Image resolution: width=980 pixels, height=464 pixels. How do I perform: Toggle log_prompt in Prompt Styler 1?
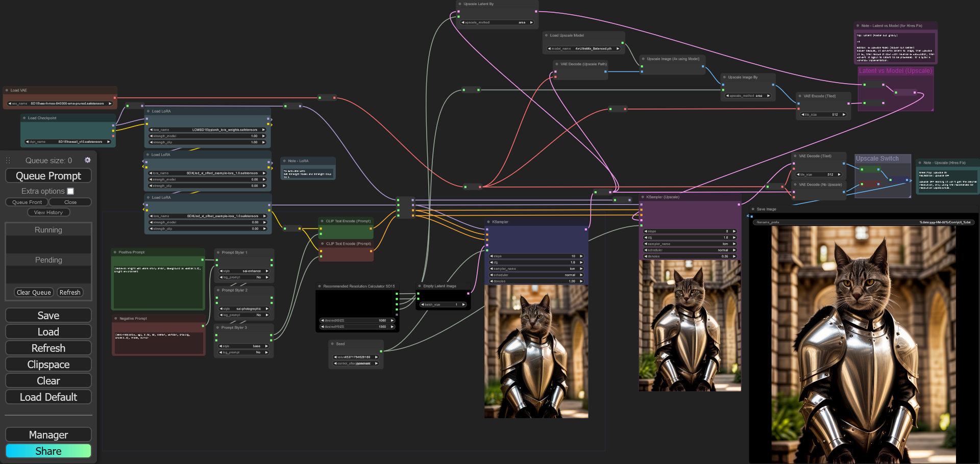point(244,277)
